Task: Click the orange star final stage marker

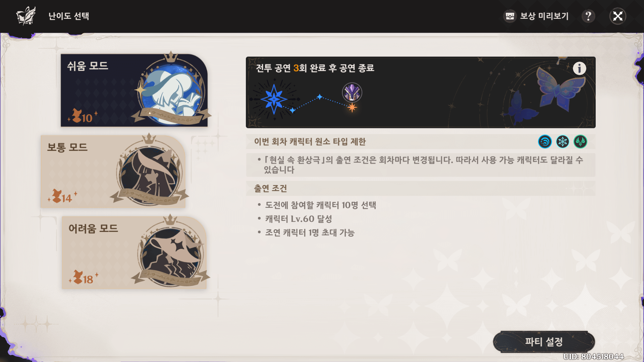Action: [352, 108]
